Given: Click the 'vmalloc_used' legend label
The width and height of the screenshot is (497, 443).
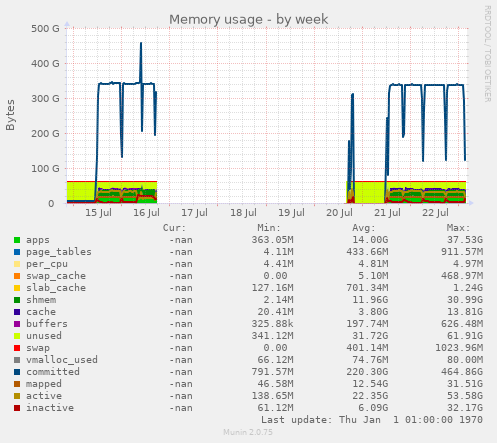Looking at the screenshot, I should point(62,360).
